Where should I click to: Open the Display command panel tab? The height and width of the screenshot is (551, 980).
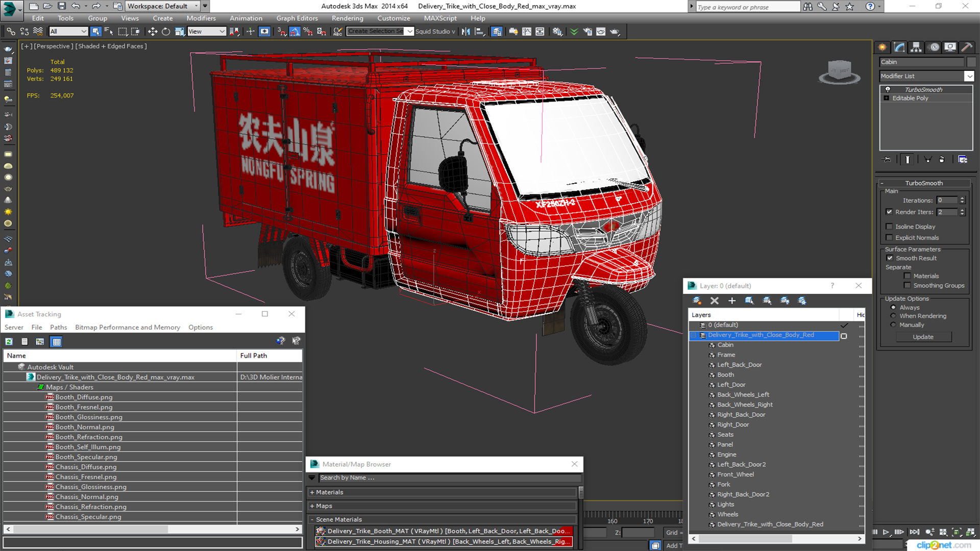(950, 47)
